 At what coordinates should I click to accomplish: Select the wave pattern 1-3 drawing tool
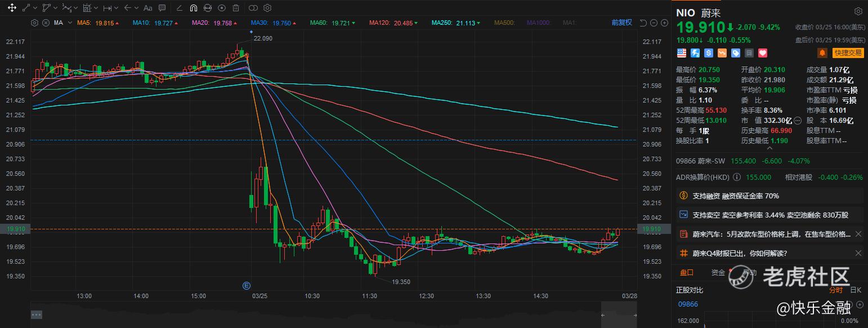pos(67,8)
